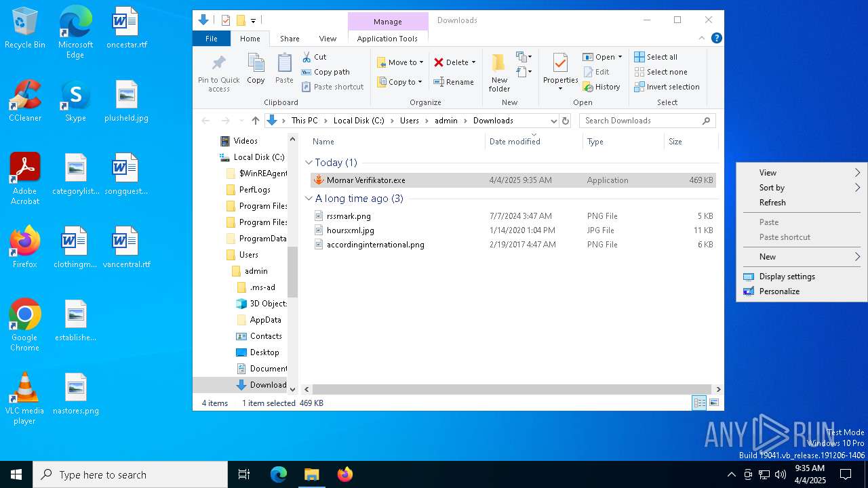This screenshot has height=488, width=868.
Task: Open Properties of selected file
Action: 560,73
